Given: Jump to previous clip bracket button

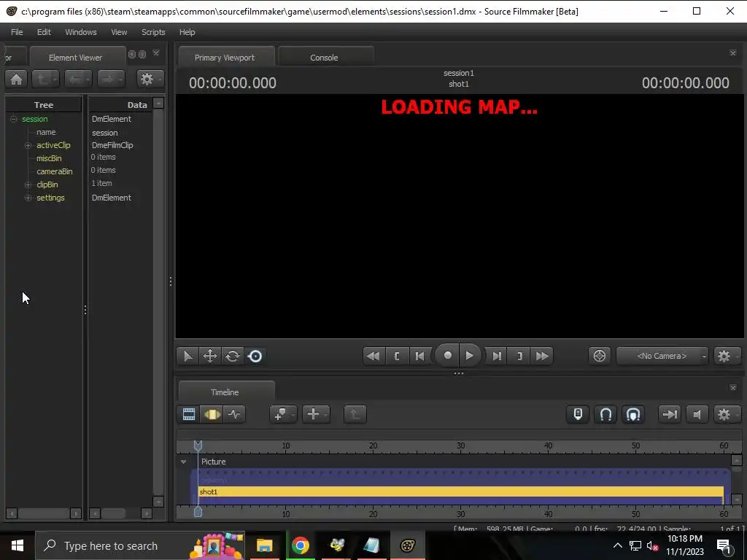Looking at the screenshot, I should point(397,356).
